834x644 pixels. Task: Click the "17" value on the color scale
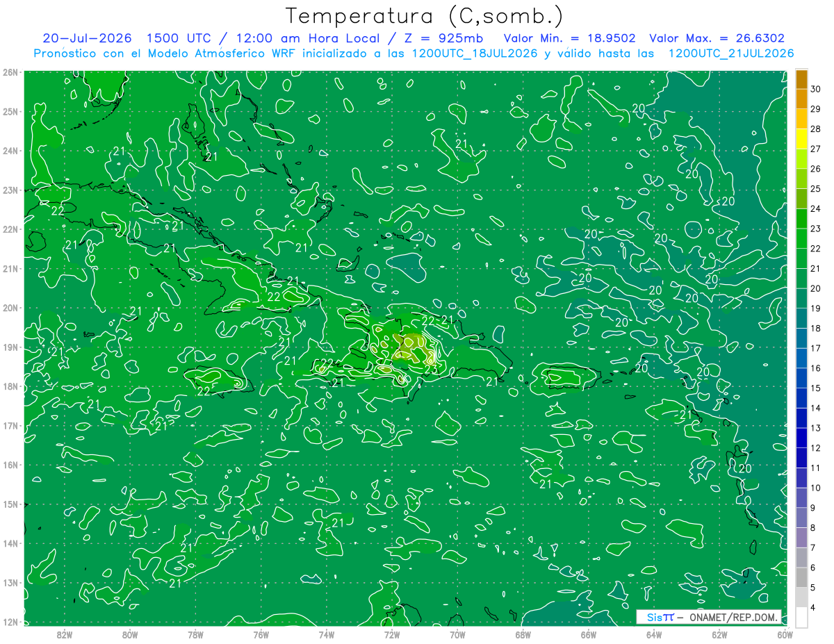(x=815, y=348)
